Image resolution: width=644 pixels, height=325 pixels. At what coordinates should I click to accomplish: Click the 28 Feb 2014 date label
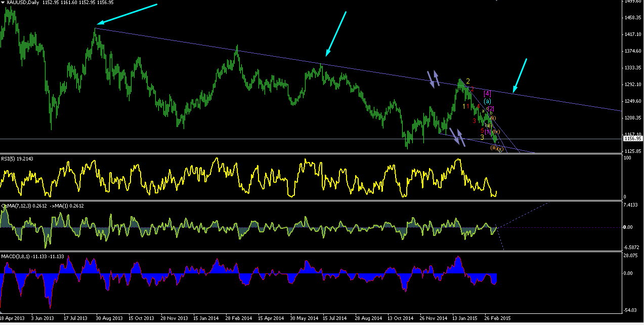pyautogui.click(x=238, y=318)
